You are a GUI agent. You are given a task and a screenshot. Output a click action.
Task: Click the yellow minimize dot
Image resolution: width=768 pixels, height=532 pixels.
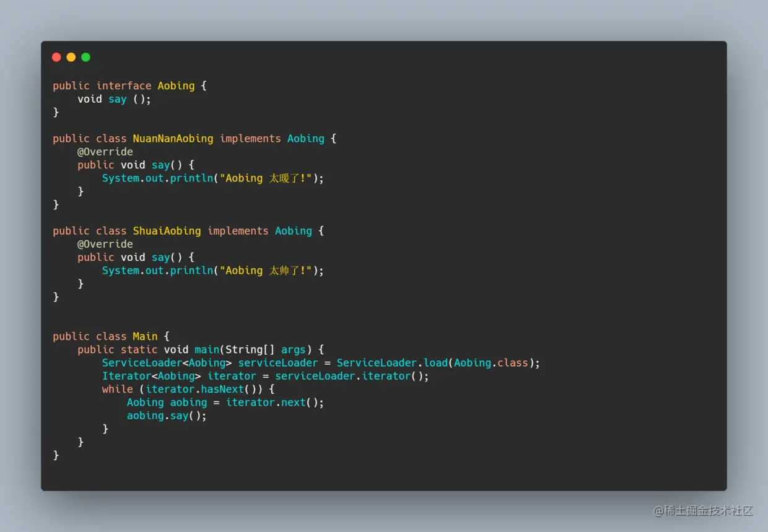coord(71,57)
